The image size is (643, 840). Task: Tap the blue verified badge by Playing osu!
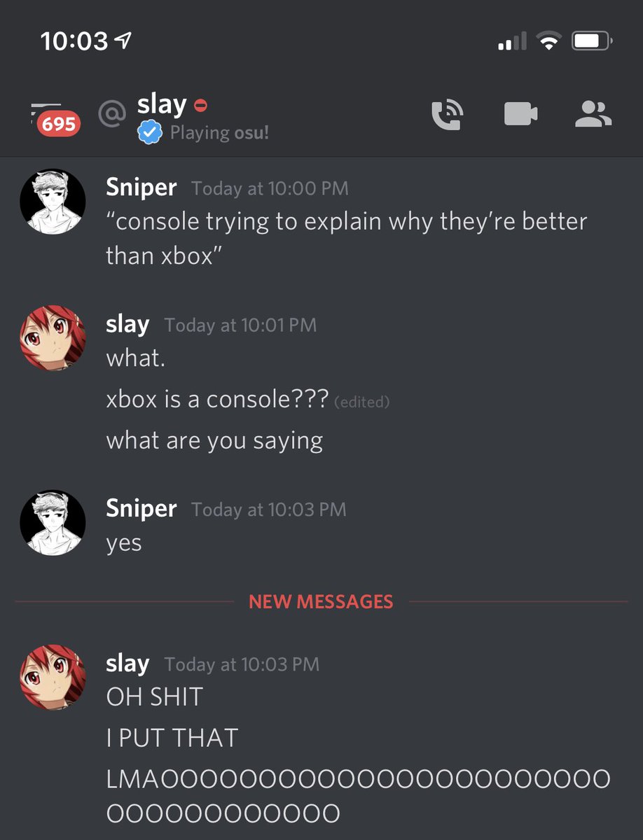coord(150,132)
